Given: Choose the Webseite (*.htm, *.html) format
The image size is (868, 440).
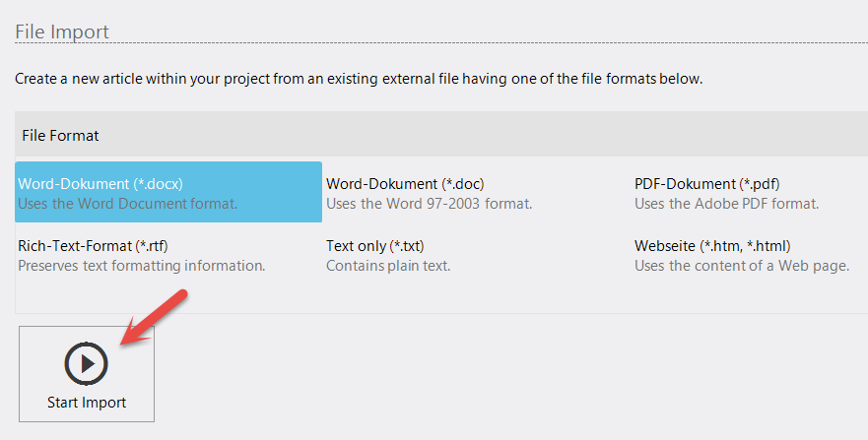Looking at the screenshot, I should [x=712, y=246].
